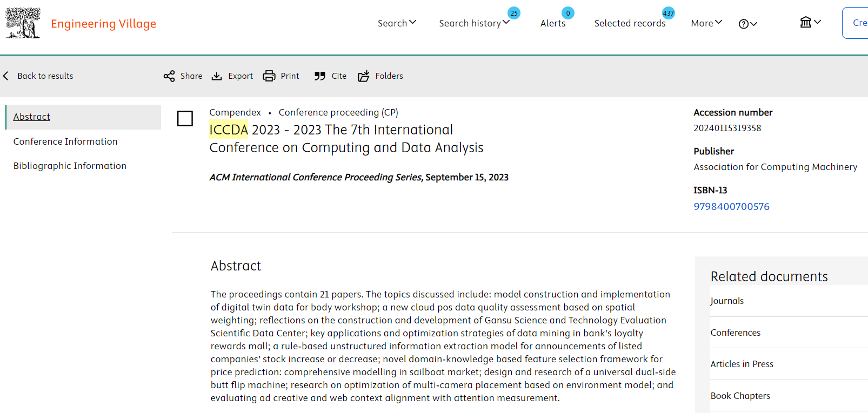The height and width of the screenshot is (413, 868).
Task: Open related Articles in Press
Action: click(x=742, y=364)
